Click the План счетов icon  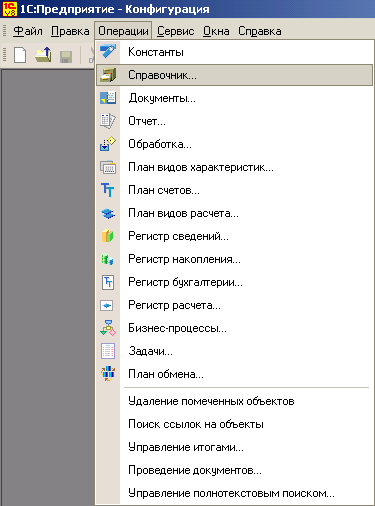(108, 190)
